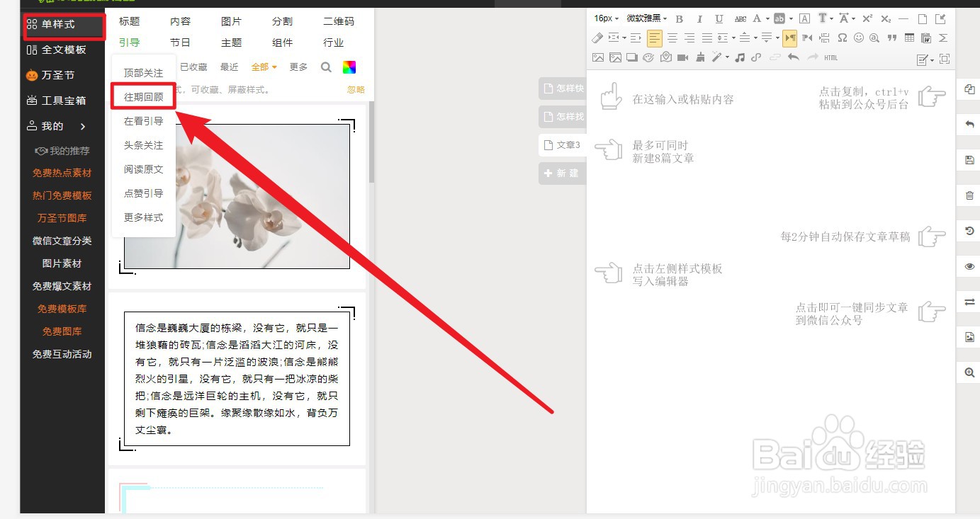This screenshot has width=980, height=519.
Task: Open the emoji smiley picker
Action: 859,38
